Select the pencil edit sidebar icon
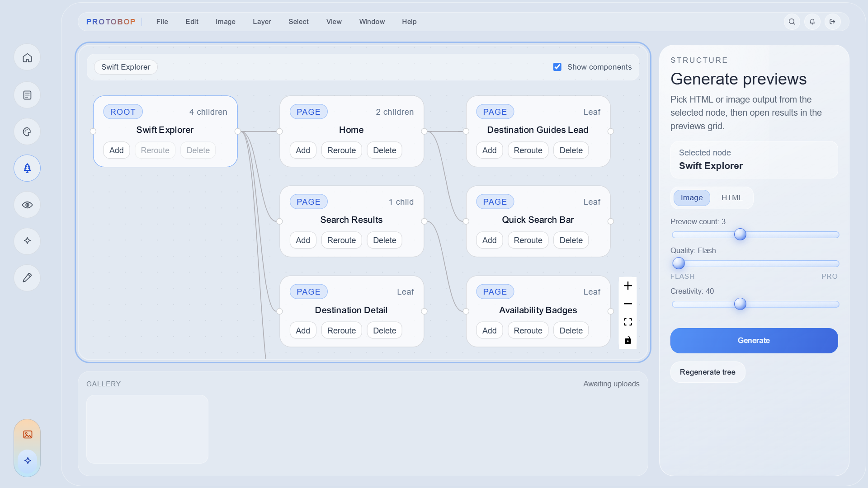The height and width of the screenshot is (488, 868). point(27,277)
